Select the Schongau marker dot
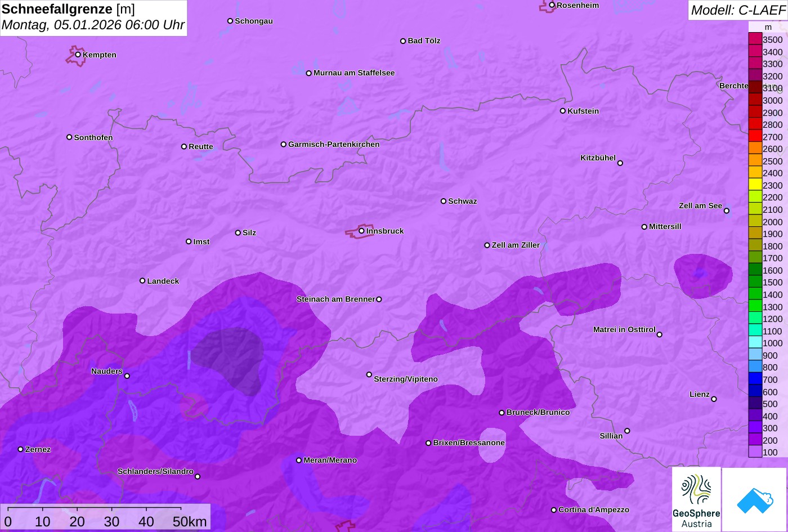This screenshot has height=532, width=788. (230, 21)
